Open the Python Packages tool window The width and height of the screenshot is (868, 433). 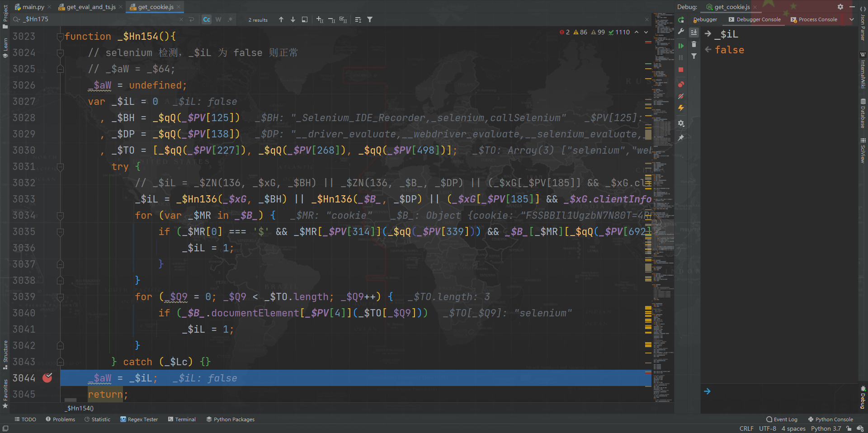pyautogui.click(x=231, y=419)
